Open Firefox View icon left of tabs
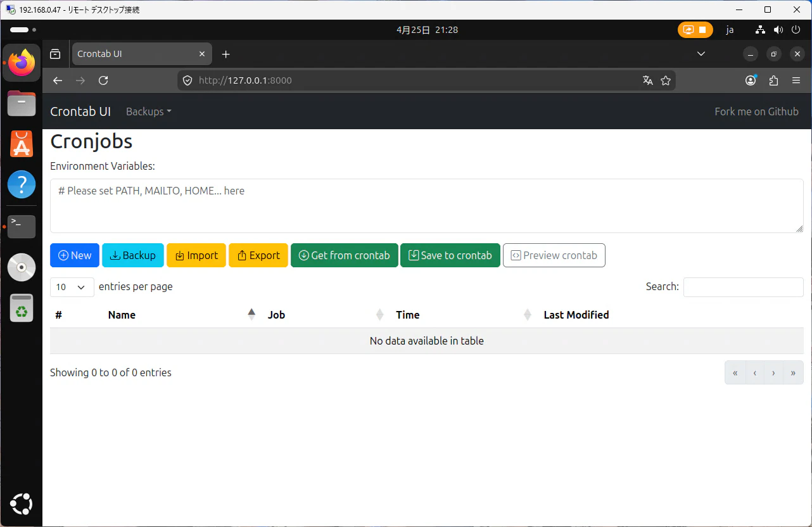The width and height of the screenshot is (812, 527). click(55, 54)
